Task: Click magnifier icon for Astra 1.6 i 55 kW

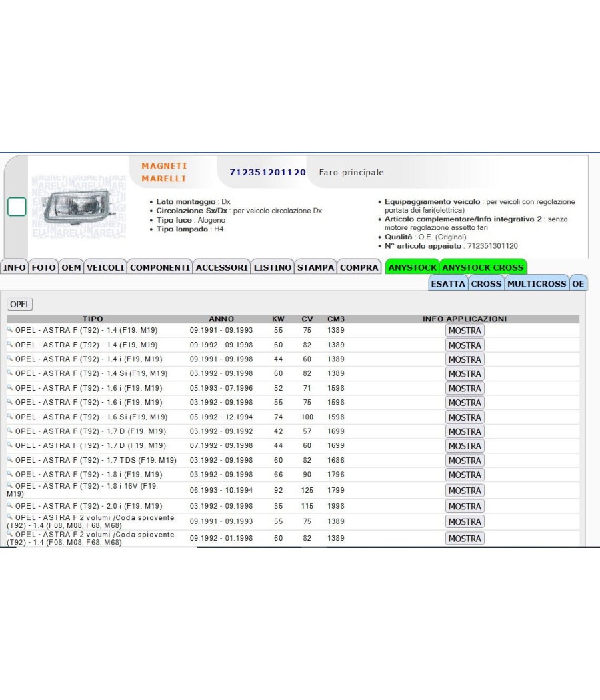Action: 10,402
